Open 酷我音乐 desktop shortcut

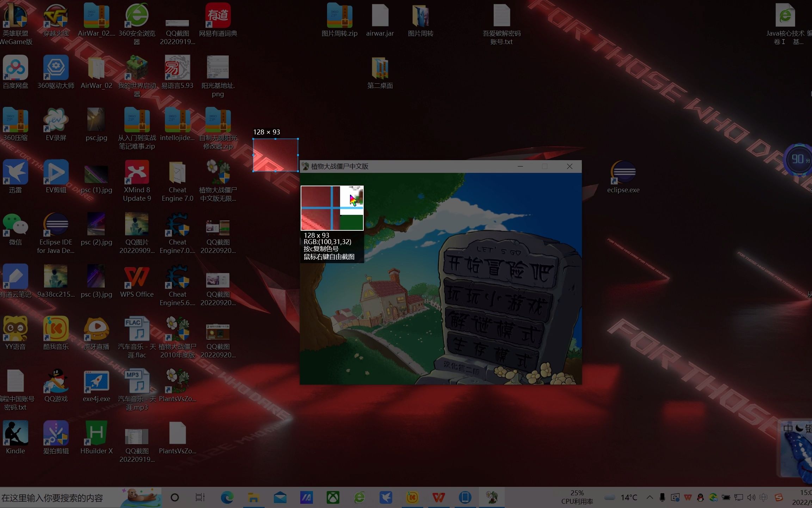click(x=56, y=334)
